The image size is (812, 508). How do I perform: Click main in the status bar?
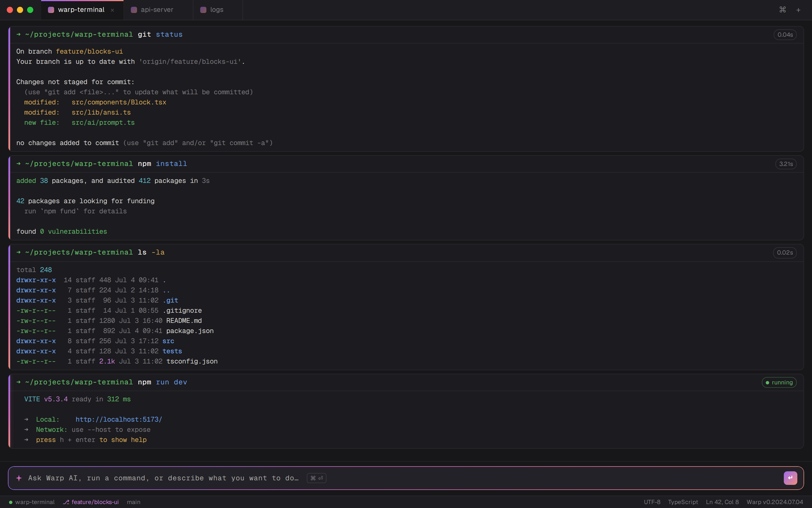coord(134,502)
